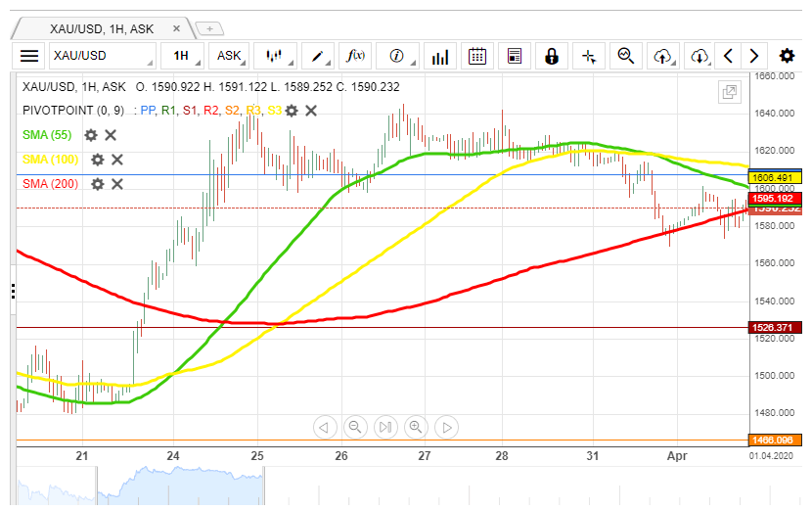Click the cloud upload icon

pyautogui.click(x=663, y=56)
